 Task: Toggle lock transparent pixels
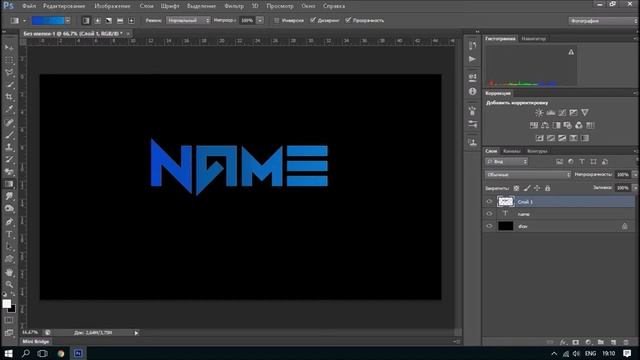coord(516,188)
